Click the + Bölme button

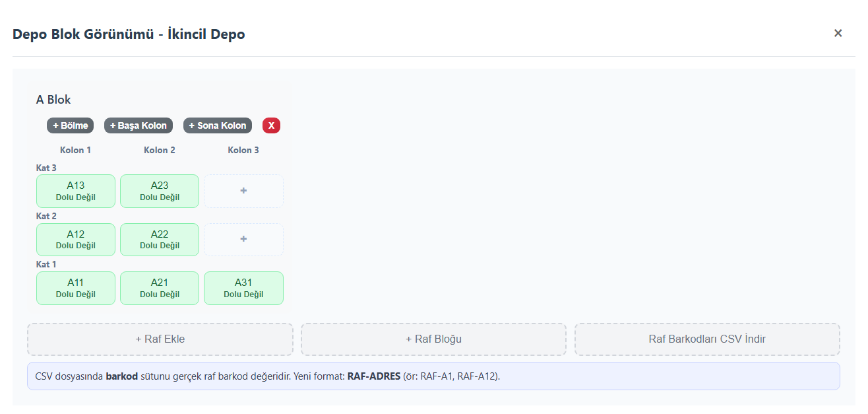(x=71, y=125)
